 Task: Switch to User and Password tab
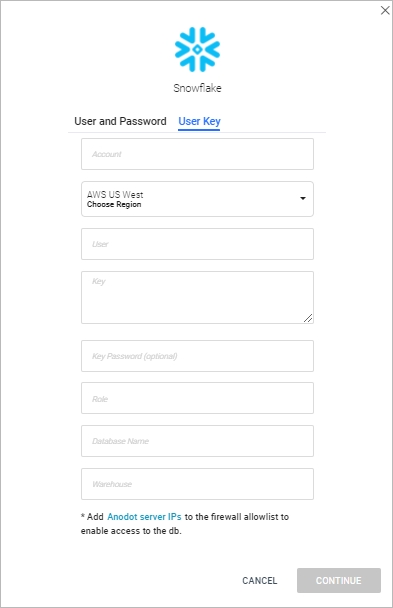pos(120,121)
